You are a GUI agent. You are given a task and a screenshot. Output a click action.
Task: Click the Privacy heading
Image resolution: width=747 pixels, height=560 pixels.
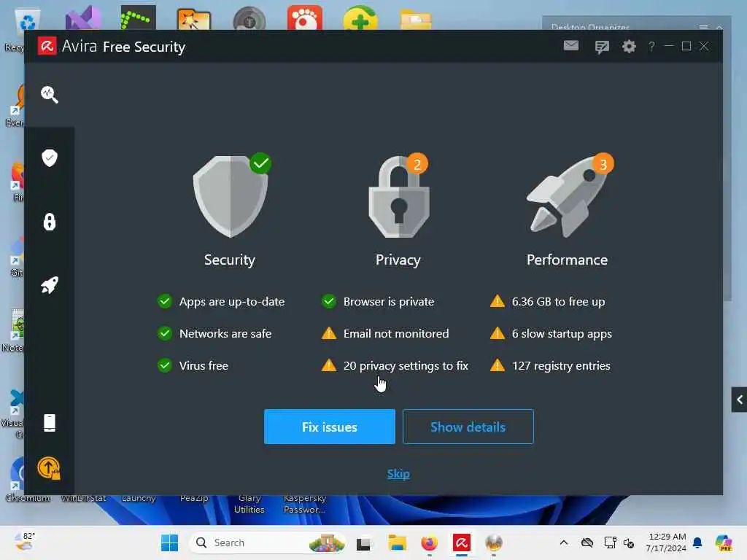[x=398, y=260]
